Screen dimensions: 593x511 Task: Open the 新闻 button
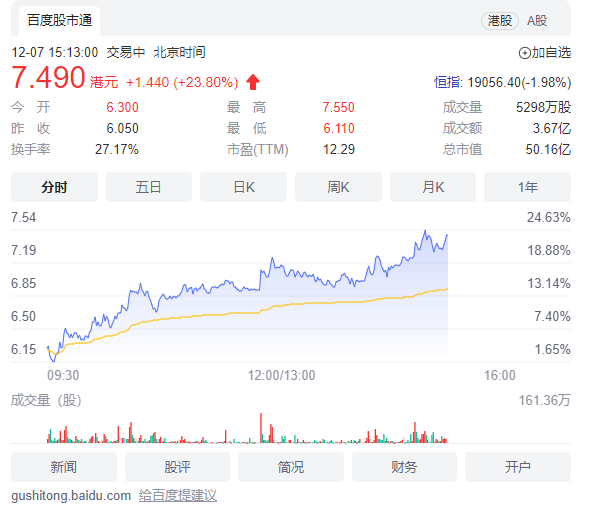tap(64, 467)
